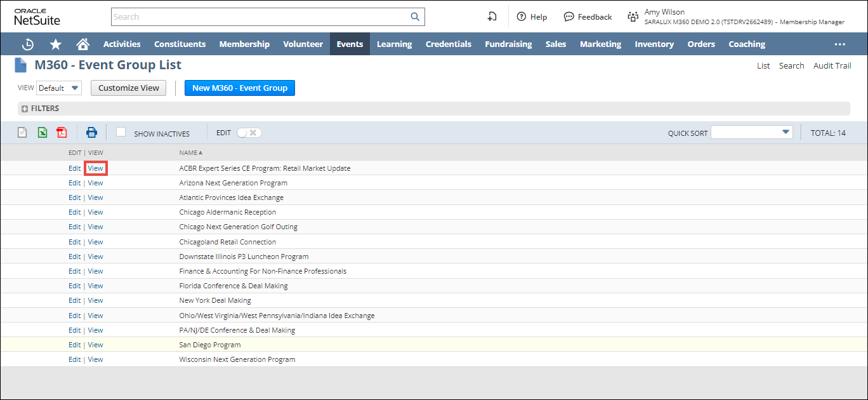The width and height of the screenshot is (868, 400).
Task: Open the Fundraising menu
Action: coord(508,44)
